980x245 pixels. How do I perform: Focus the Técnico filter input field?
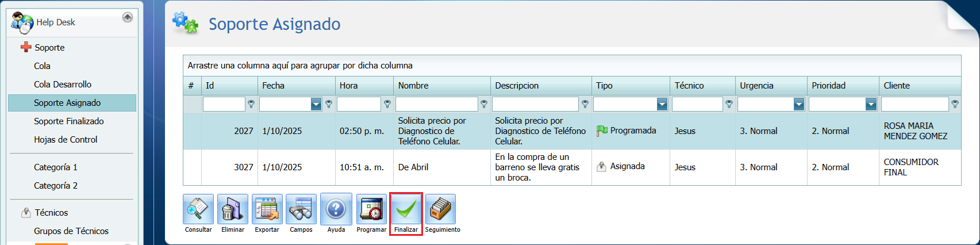point(697,104)
